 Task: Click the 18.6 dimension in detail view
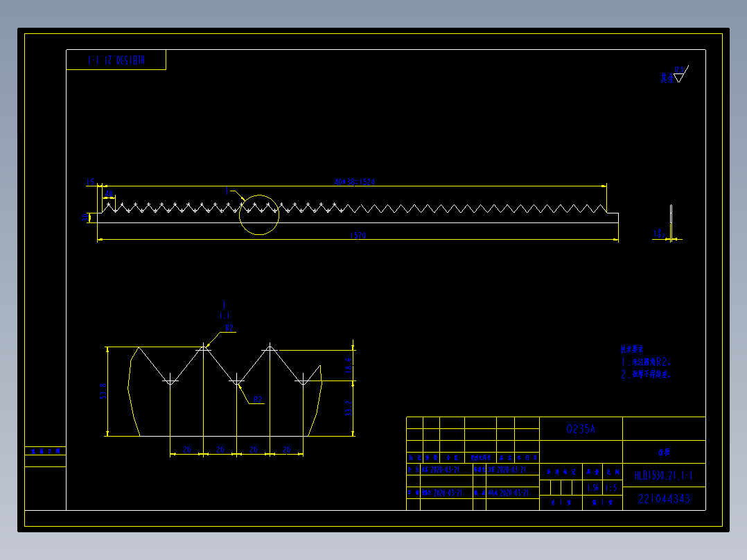coord(349,365)
